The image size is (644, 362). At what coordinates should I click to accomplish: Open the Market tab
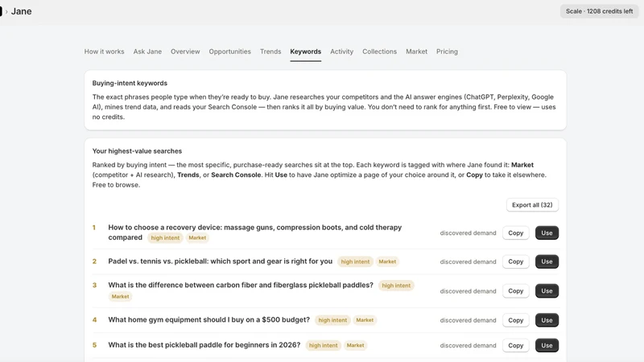(416, 51)
